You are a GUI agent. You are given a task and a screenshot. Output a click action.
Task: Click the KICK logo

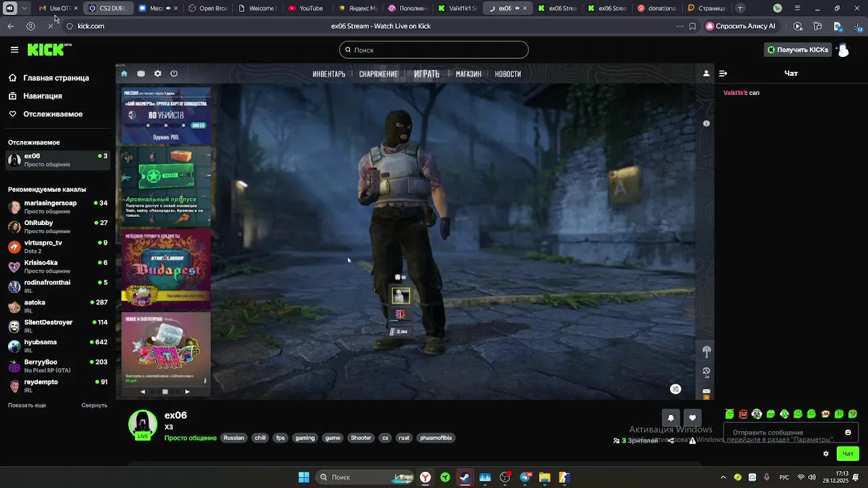tap(49, 49)
